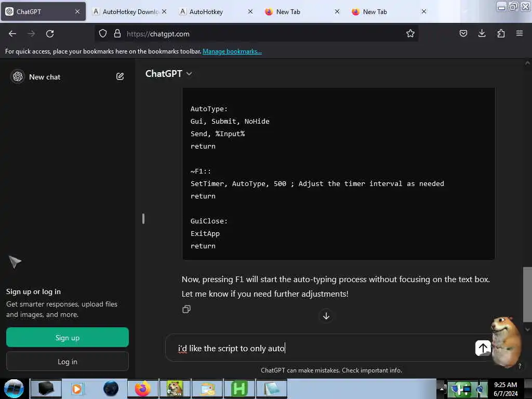Open the media player taskbar icon
This screenshot has width=532, height=399.
point(77,389)
